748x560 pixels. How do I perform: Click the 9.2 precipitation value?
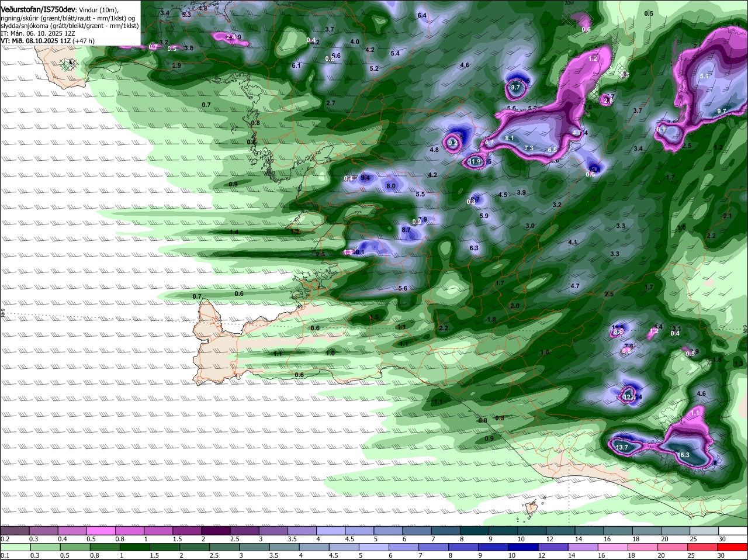click(x=452, y=142)
